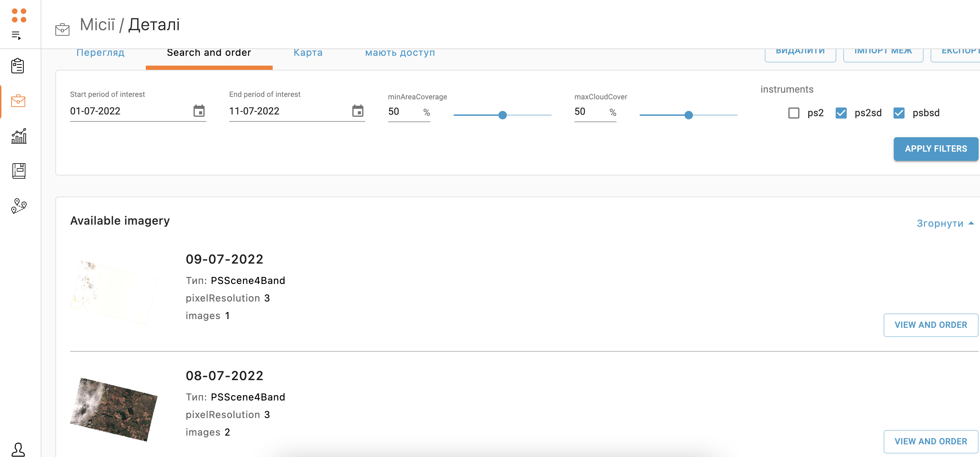Open the journal book sidebar icon
Viewport: 980px width, 457px height.
pos(19,171)
